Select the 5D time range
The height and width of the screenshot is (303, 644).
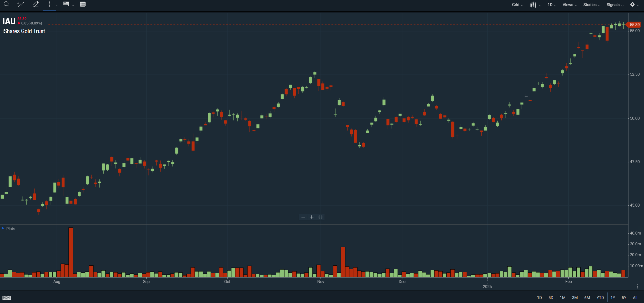click(551, 297)
